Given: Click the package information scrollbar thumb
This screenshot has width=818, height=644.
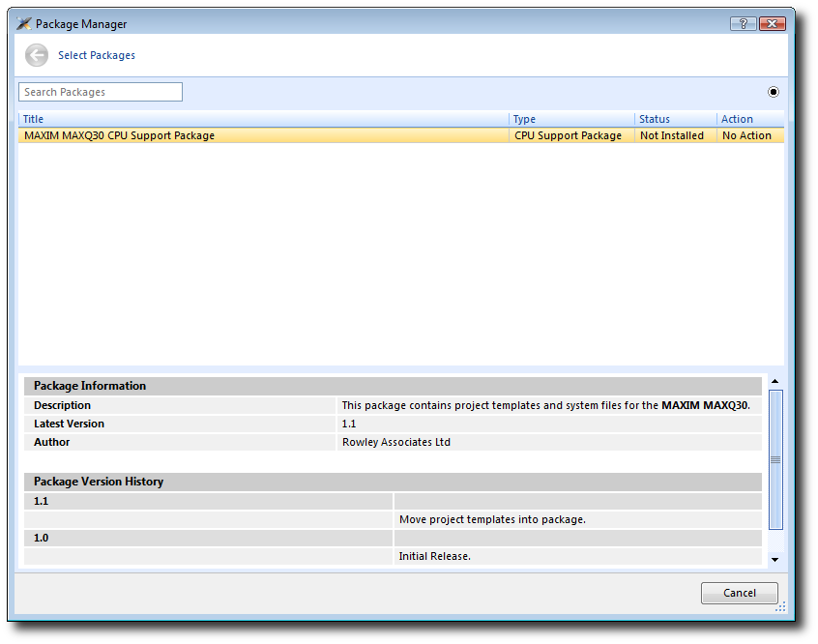Looking at the screenshot, I should (x=775, y=459).
